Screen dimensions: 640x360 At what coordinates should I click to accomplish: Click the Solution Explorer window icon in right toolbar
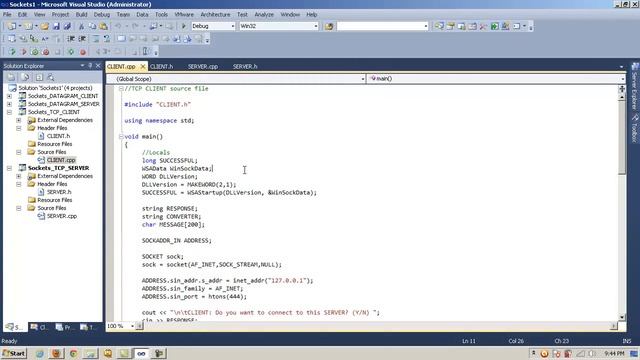point(439,26)
